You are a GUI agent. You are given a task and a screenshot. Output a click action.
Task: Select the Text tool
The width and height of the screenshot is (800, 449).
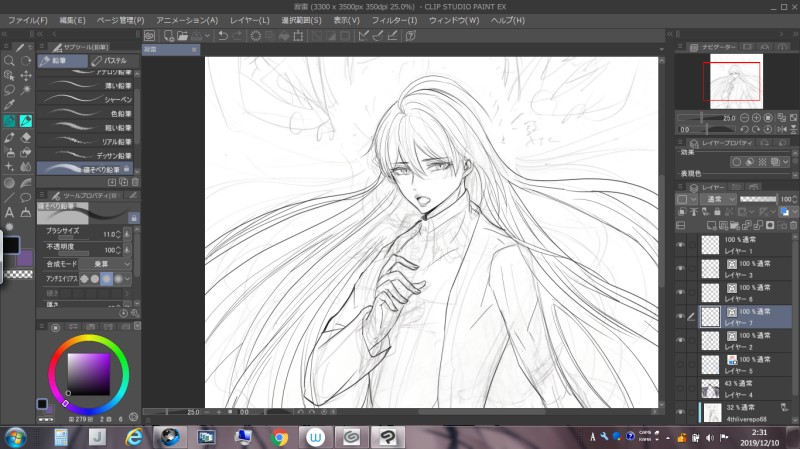(x=9, y=212)
